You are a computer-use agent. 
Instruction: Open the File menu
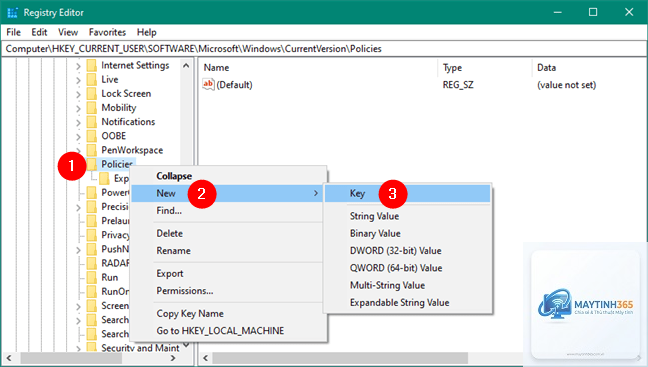click(13, 32)
